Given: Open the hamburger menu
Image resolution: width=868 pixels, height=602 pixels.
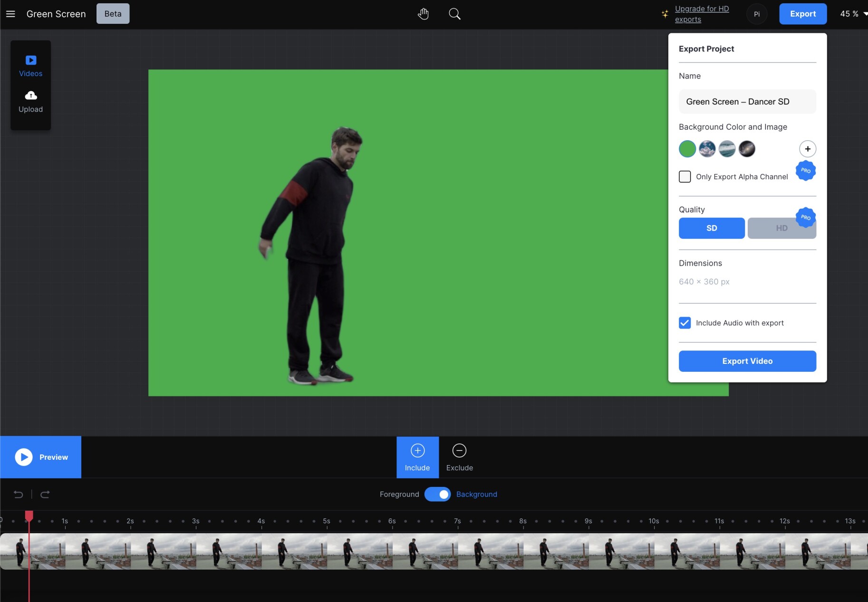Looking at the screenshot, I should point(10,14).
